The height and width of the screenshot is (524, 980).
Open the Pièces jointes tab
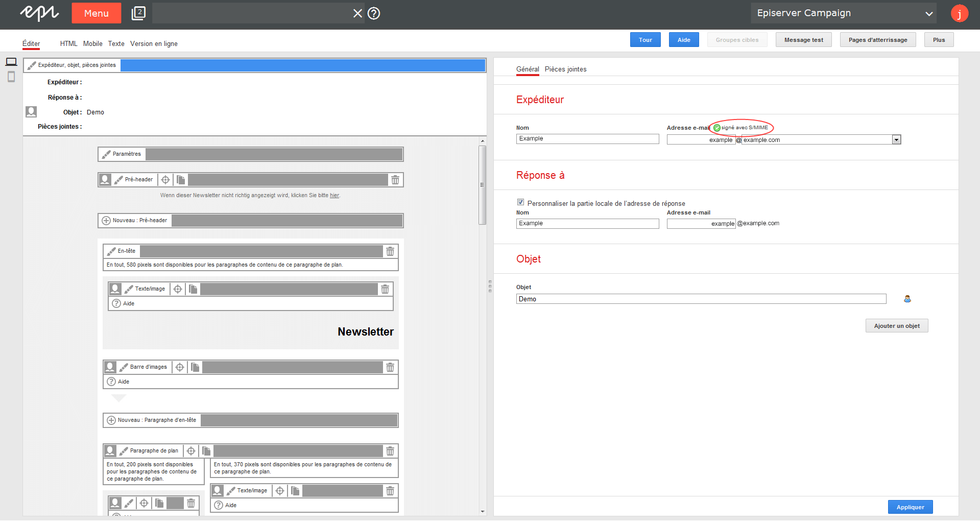(x=565, y=69)
